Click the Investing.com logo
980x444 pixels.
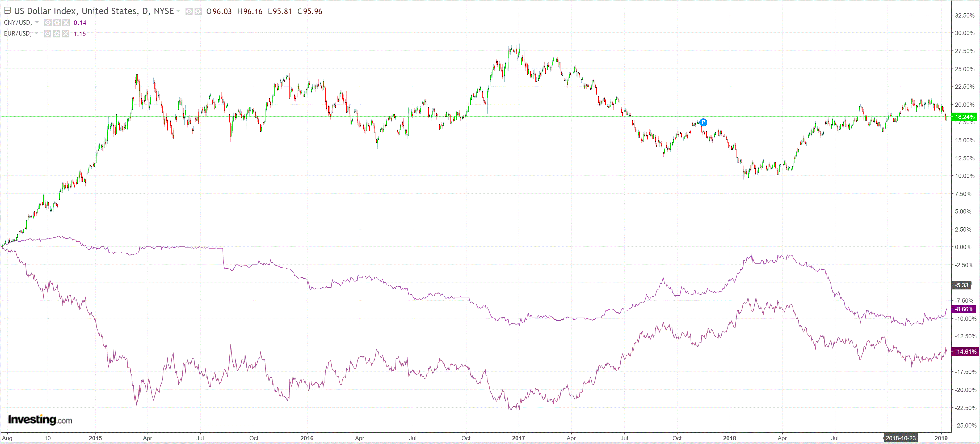[x=40, y=420]
